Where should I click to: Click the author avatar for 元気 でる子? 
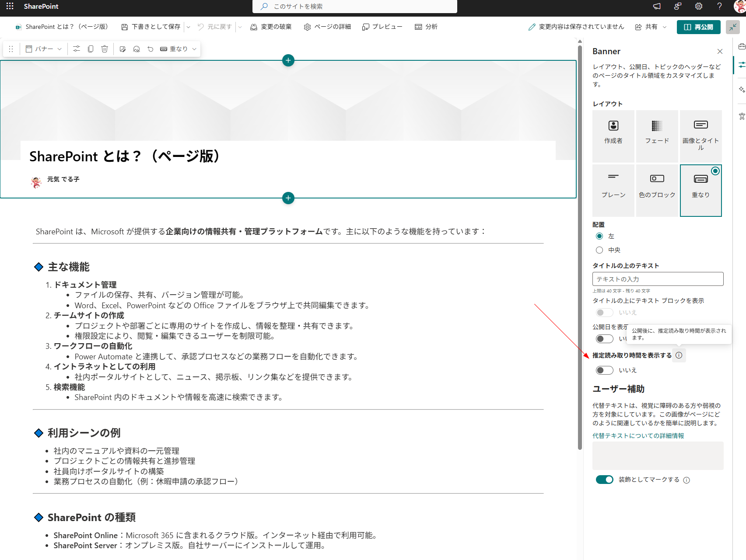tap(36, 182)
